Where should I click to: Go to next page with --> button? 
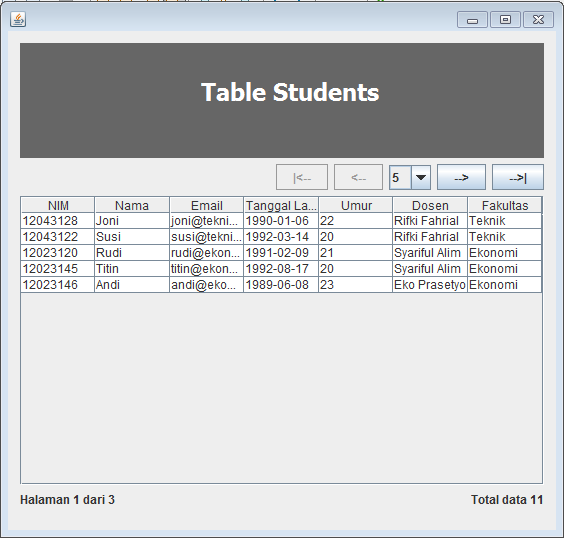[x=461, y=177]
